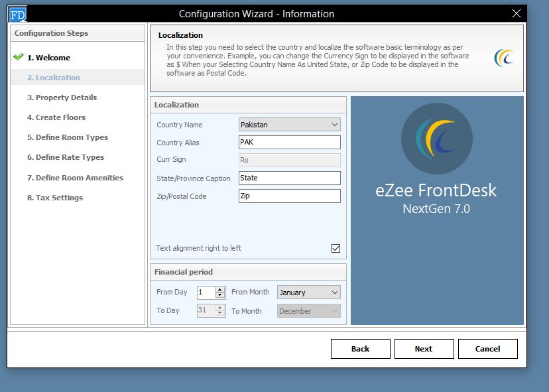The width and height of the screenshot is (549, 392).
Task: Click the To Day label
Action: point(168,310)
